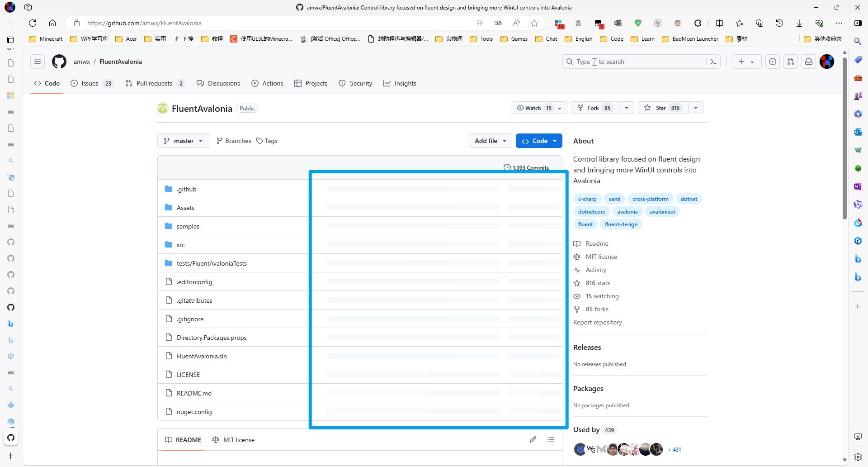This screenshot has width=868, height=467.
Task: Open the Projects tab
Action: 311,83
